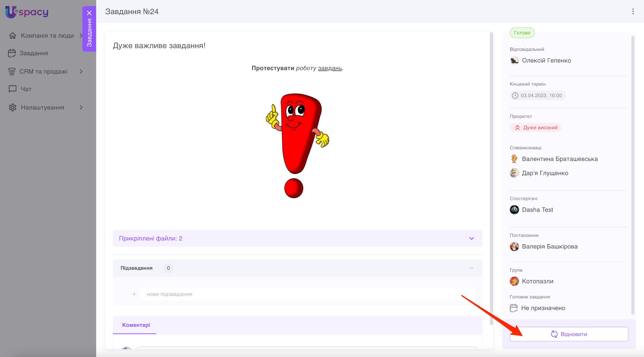Click the Uspacy logo
Viewport: 644px width, 357px height.
pos(27,12)
